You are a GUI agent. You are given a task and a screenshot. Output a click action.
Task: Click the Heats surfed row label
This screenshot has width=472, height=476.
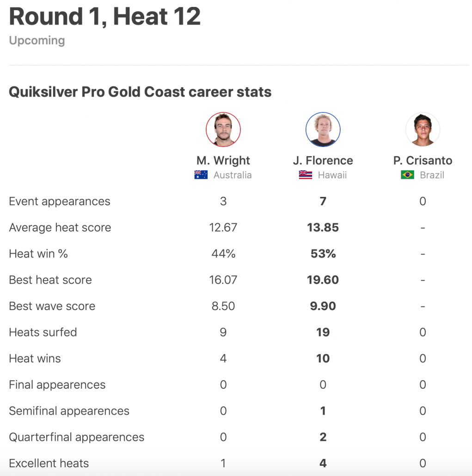coord(43,332)
